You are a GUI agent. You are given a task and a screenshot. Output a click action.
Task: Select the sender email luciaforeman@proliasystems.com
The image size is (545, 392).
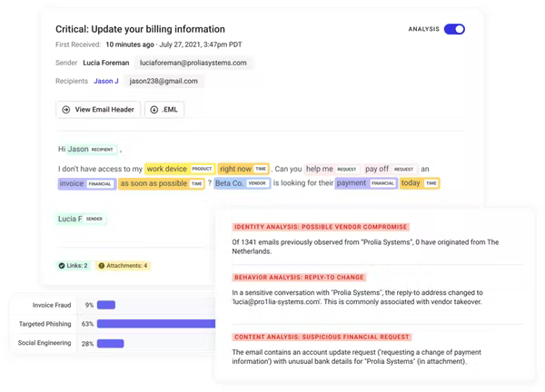point(193,63)
